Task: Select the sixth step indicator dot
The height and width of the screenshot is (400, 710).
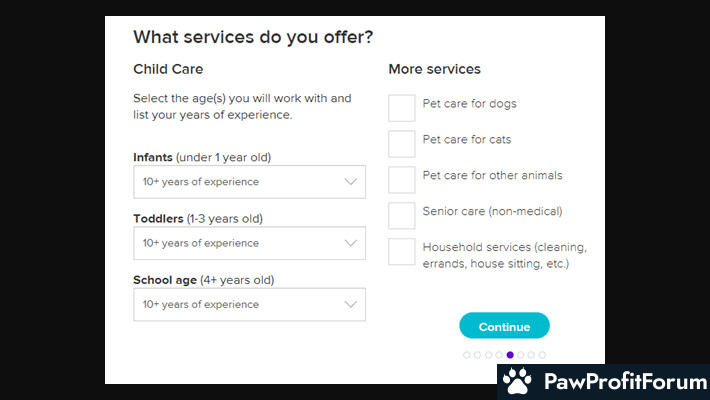Action: [521, 355]
